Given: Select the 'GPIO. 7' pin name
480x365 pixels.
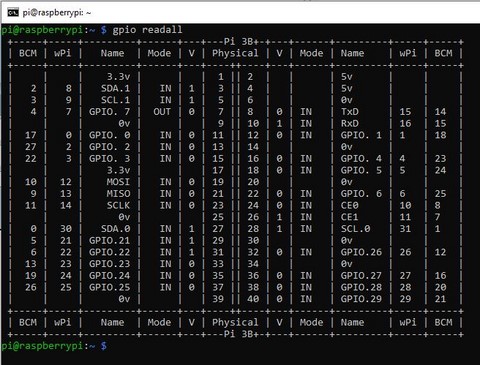Looking at the screenshot, I should click(109, 112).
